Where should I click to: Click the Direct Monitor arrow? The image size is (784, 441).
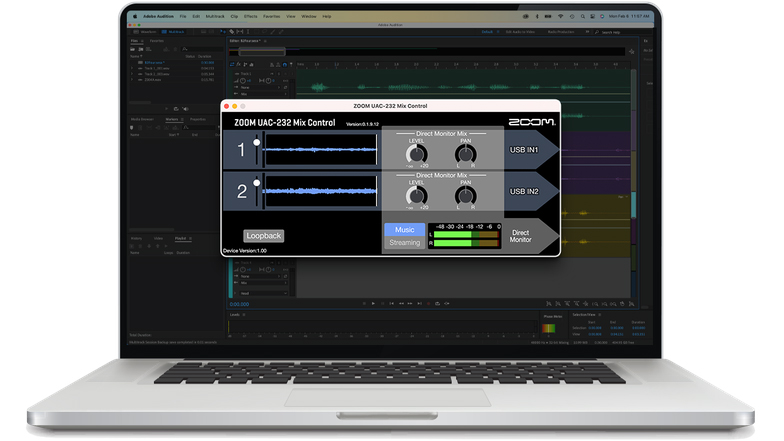tap(530, 236)
